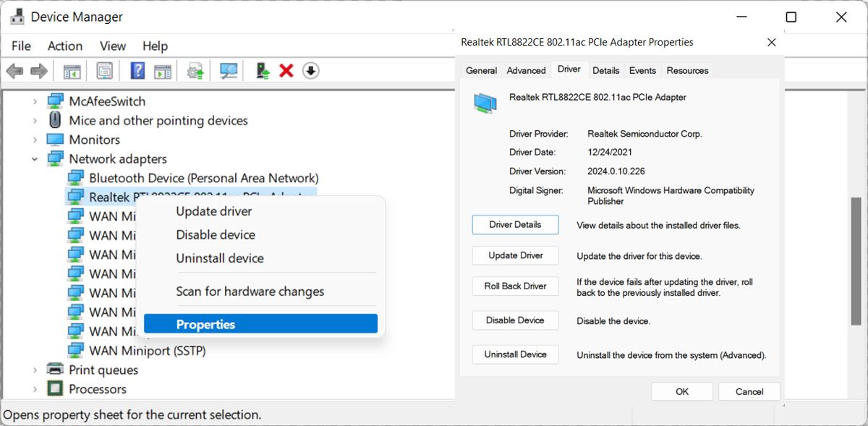The width and height of the screenshot is (868, 426).
Task: Click the Back arrow toolbar icon
Action: pos(14,71)
